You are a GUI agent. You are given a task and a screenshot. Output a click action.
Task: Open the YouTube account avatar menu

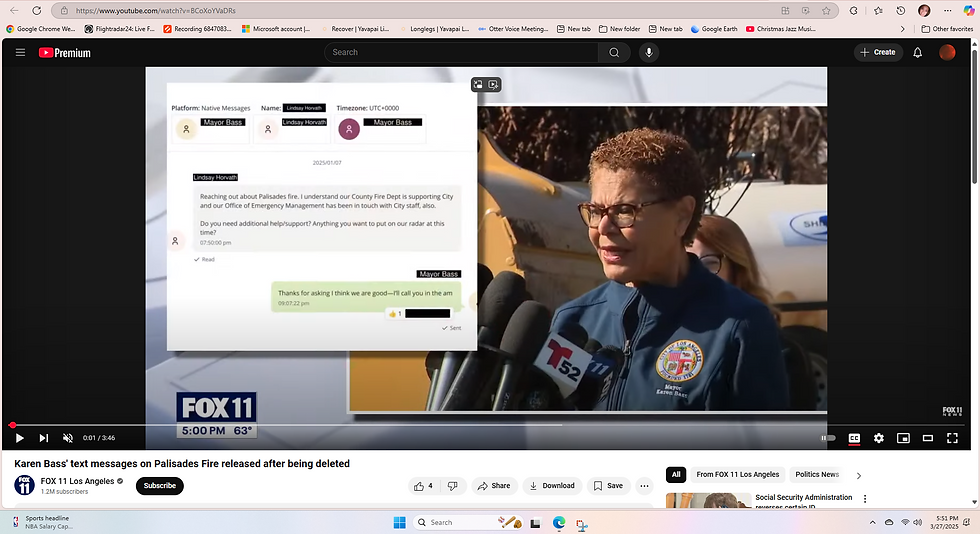coord(948,53)
